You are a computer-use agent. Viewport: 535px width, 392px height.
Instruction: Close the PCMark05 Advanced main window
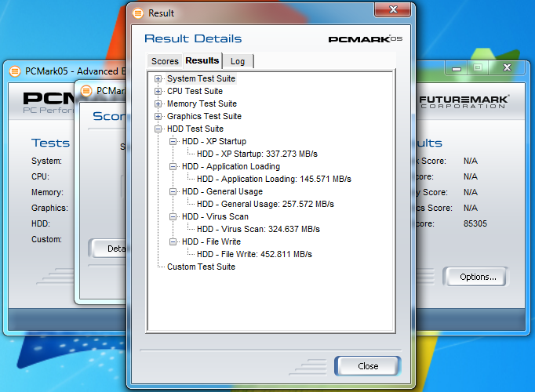coord(507,68)
